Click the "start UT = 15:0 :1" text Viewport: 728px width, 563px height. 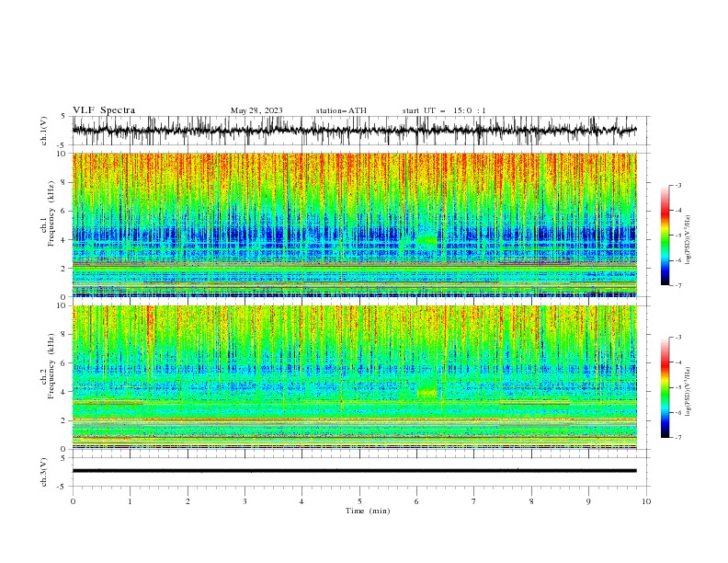coord(444,110)
